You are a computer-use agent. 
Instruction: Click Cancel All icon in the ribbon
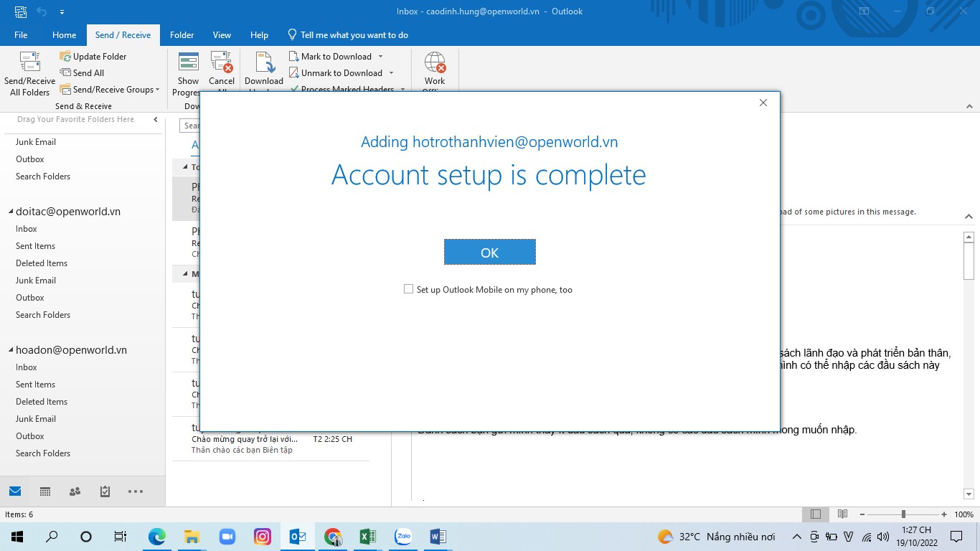click(222, 62)
